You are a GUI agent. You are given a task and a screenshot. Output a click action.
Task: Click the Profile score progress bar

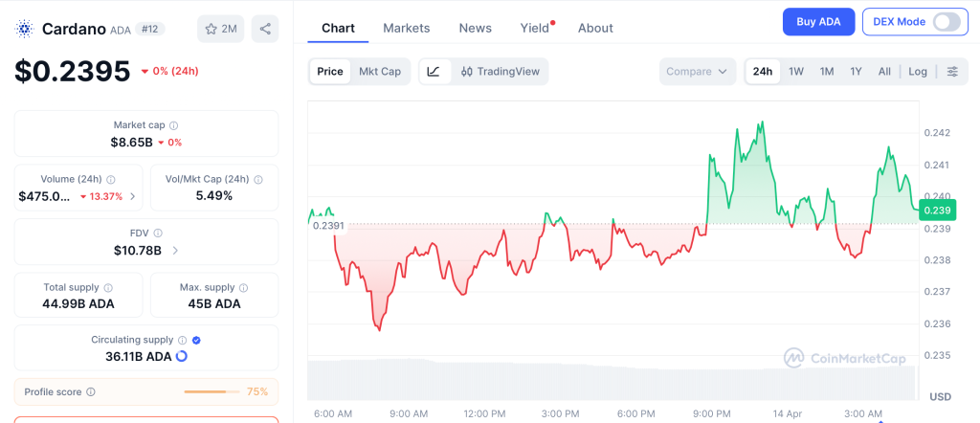(212, 391)
